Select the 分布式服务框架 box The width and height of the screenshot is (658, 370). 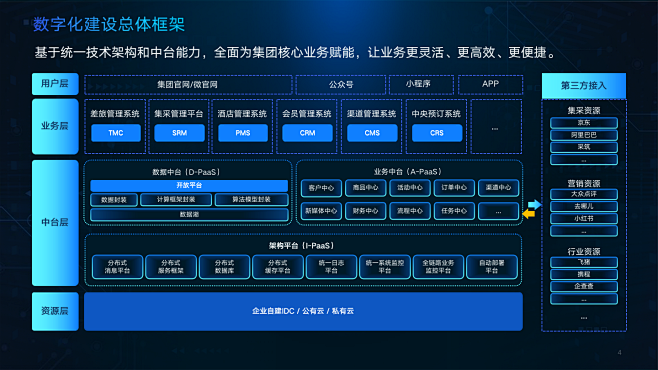[x=171, y=267]
